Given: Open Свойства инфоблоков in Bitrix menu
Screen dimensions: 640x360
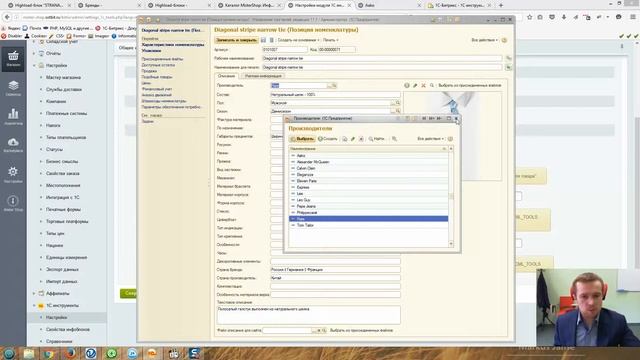Looking at the screenshot, I should 68,329.
